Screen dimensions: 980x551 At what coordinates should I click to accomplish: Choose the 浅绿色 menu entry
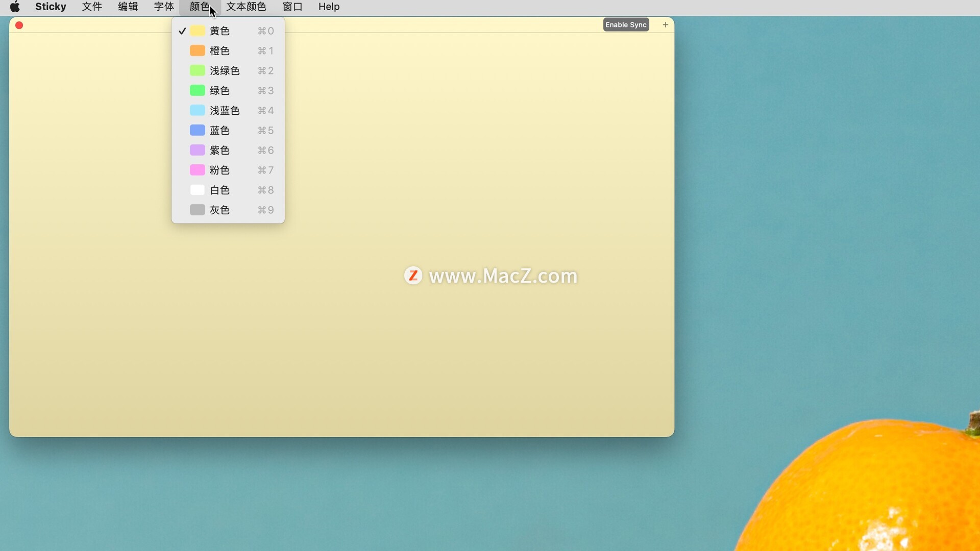[x=228, y=71]
